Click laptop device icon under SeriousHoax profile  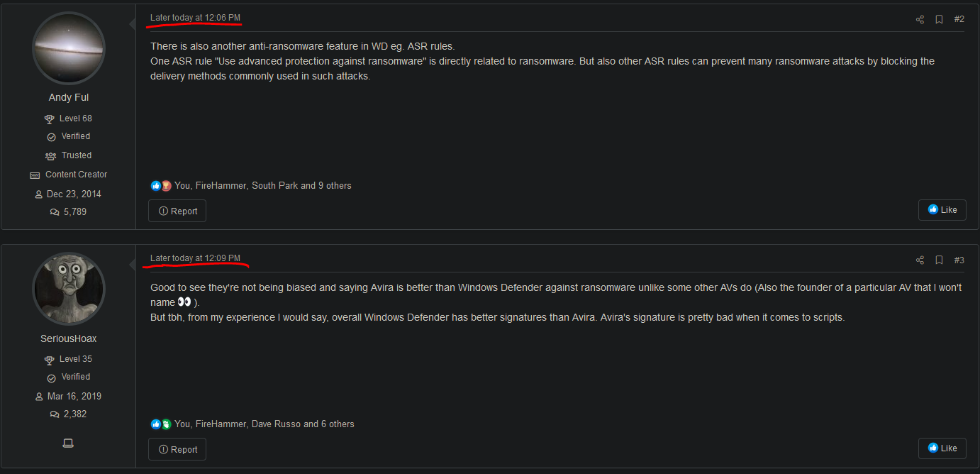(68, 443)
